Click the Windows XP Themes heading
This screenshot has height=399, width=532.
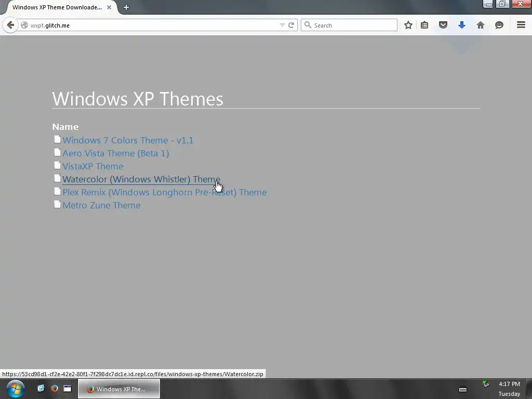point(137,99)
